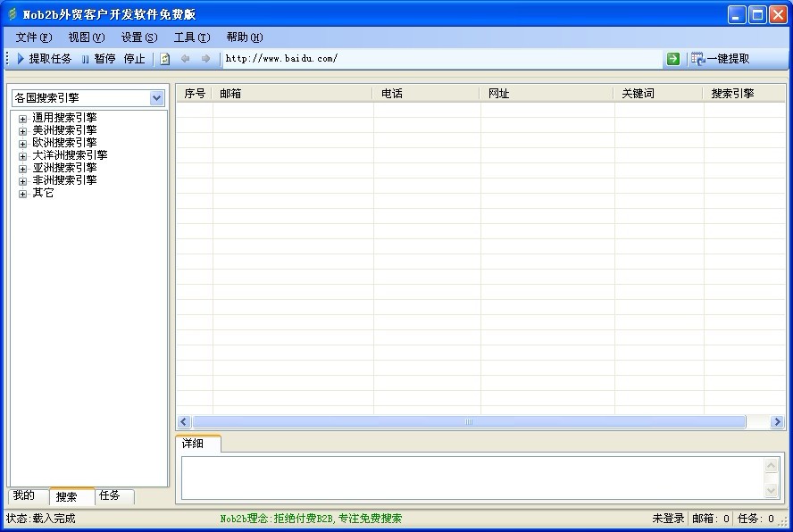Expand the 通用搜索引擎 tree node
The width and height of the screenshot is (793, 532).
21,117
